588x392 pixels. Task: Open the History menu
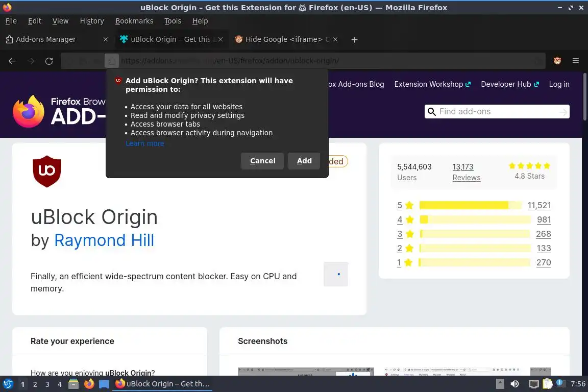coord(92,21)
